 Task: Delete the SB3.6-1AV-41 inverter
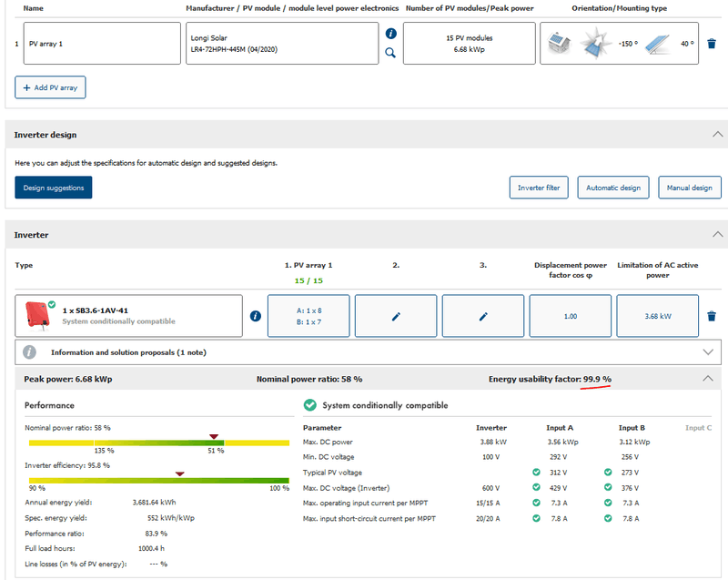(x=712, y=316)
